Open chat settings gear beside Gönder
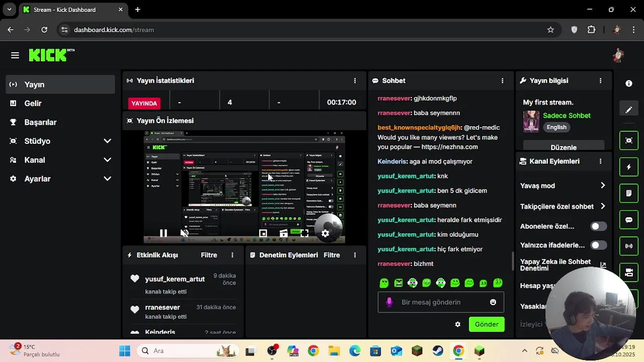Screen dimensions: 644x362 [x=458, y=324]
